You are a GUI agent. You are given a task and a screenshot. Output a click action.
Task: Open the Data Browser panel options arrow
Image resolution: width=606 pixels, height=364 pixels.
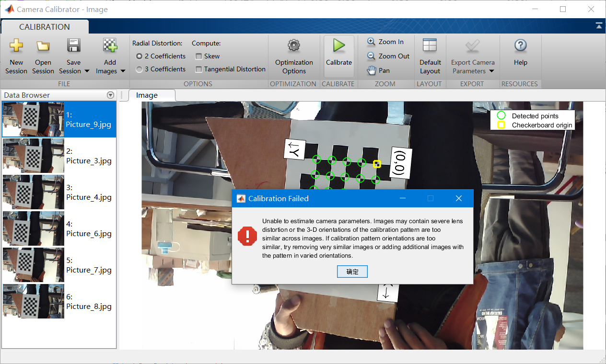tap(111, 95)
